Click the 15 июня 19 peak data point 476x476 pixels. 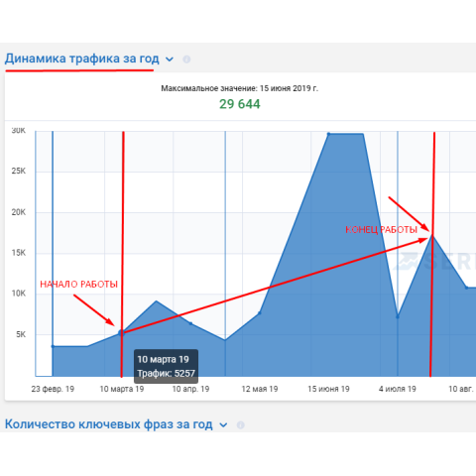click(x=328, y=134)
